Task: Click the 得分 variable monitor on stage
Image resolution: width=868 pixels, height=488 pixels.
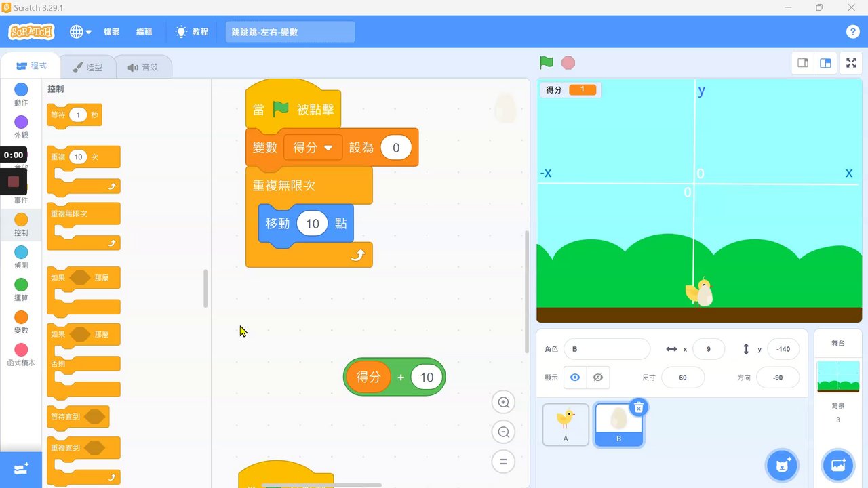Action: click(x=570, y=89)
